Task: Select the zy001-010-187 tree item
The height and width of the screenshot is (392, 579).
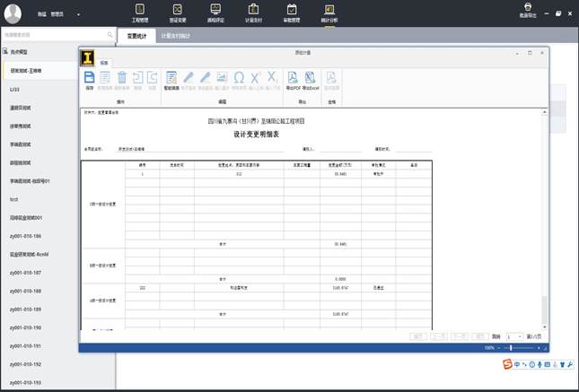Action: [x=25, y=271]
